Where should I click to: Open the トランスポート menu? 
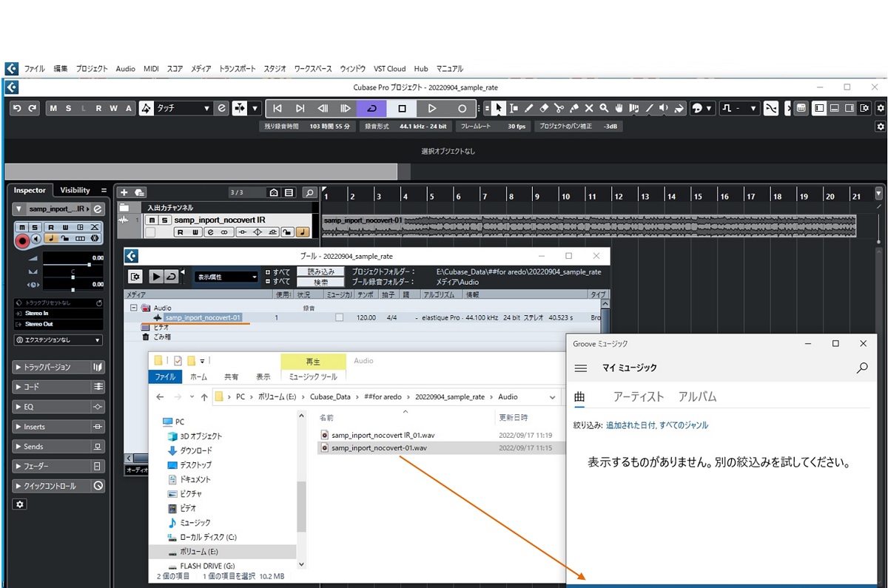pyautogui.click(x=238, y=69)
